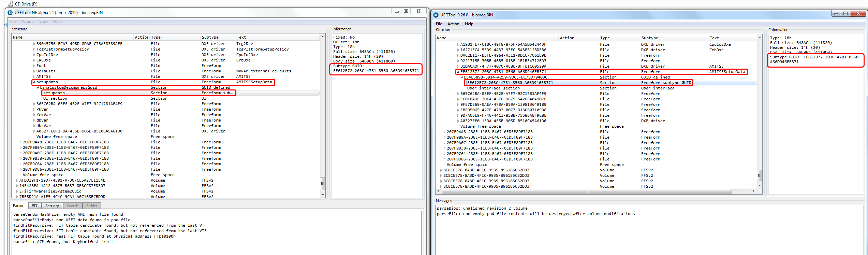
Task: Open the Builder tab
Action: (92, 206)
